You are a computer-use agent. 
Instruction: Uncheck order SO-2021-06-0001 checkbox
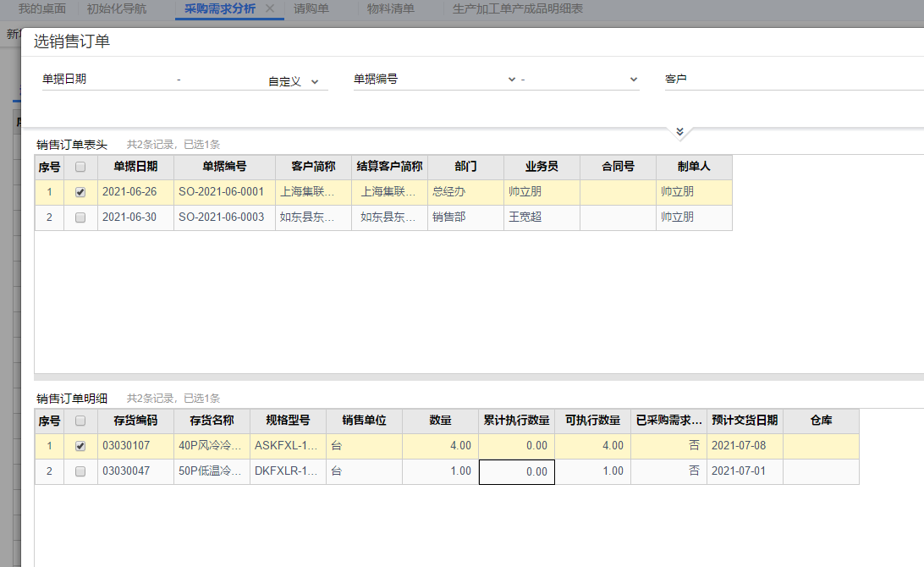pos(80,192)
